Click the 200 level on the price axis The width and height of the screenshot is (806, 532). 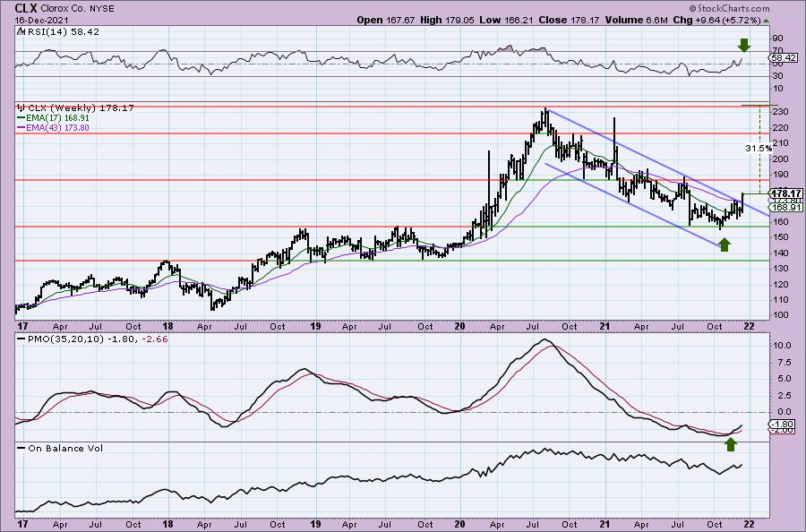(x=780, y=159)
